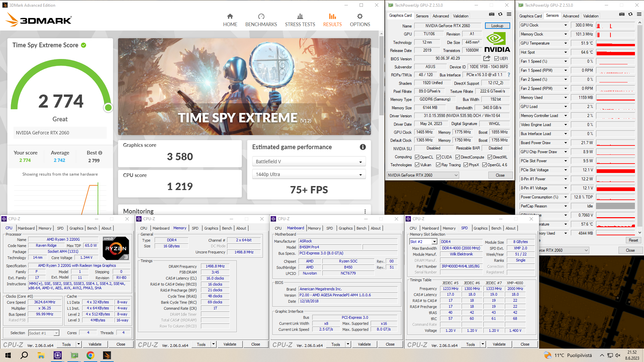
Task: Switch to Sensors tab in GPU-Z Graphics Card window
Action: click(422, 16)
